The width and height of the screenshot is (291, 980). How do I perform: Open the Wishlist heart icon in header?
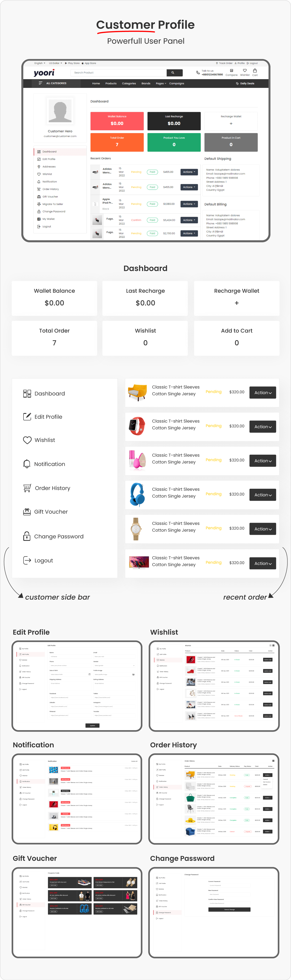coord(245,70)
